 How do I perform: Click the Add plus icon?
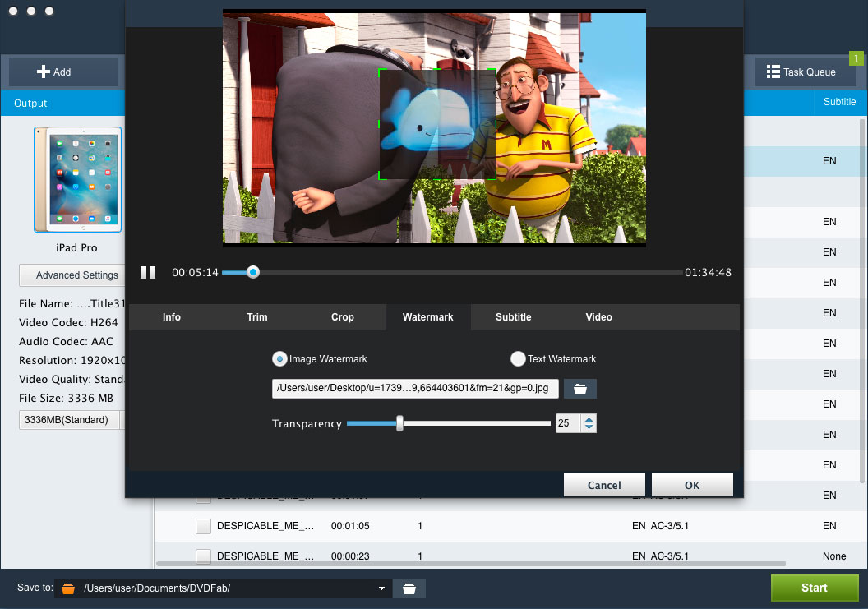click(44, 72)
